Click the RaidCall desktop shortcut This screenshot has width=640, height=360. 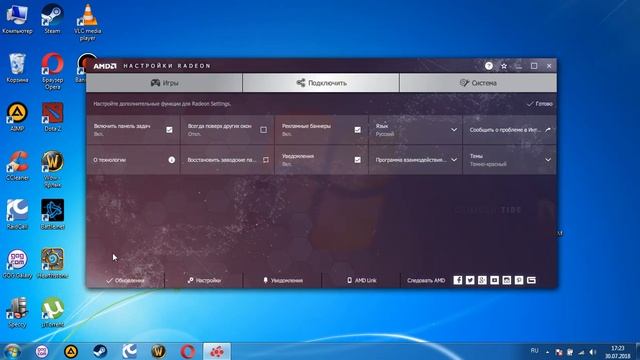(17, 214)
